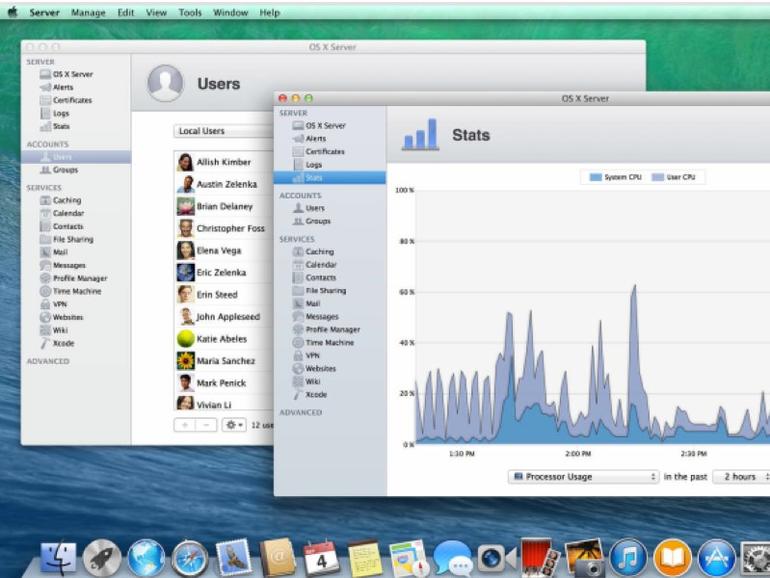Select user Mark Penick
This screenshot has height=578, width=770.
point(223,383)
